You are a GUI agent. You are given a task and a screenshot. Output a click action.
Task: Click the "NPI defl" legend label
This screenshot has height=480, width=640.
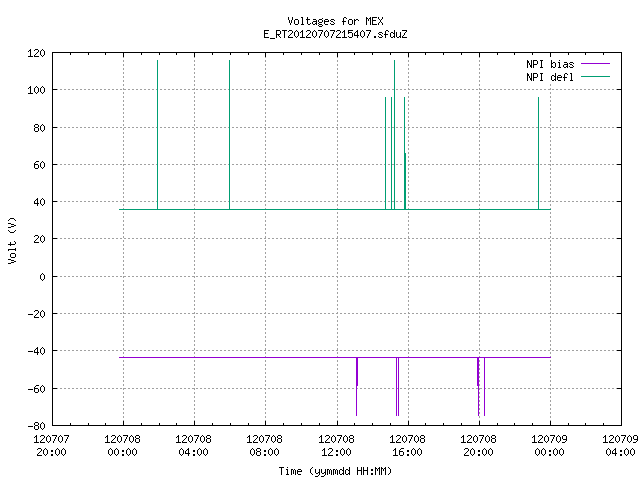550,77
